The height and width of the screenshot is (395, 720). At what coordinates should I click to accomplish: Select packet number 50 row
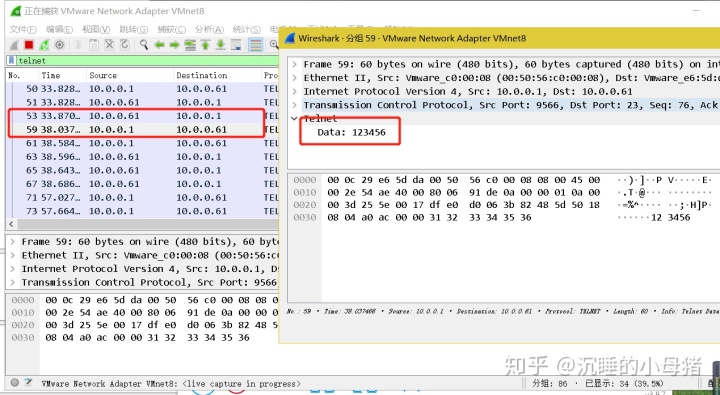pyautogui.click(x=143, y=89)
